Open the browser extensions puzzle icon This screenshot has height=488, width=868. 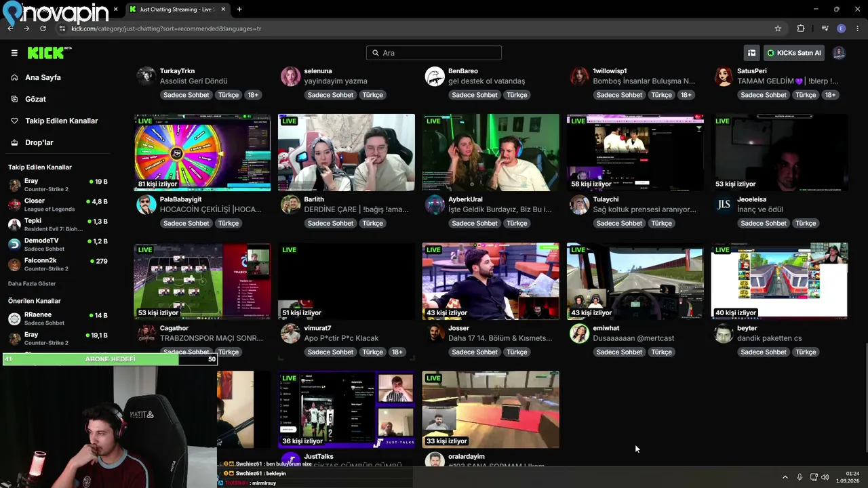(x=801, y=28)
